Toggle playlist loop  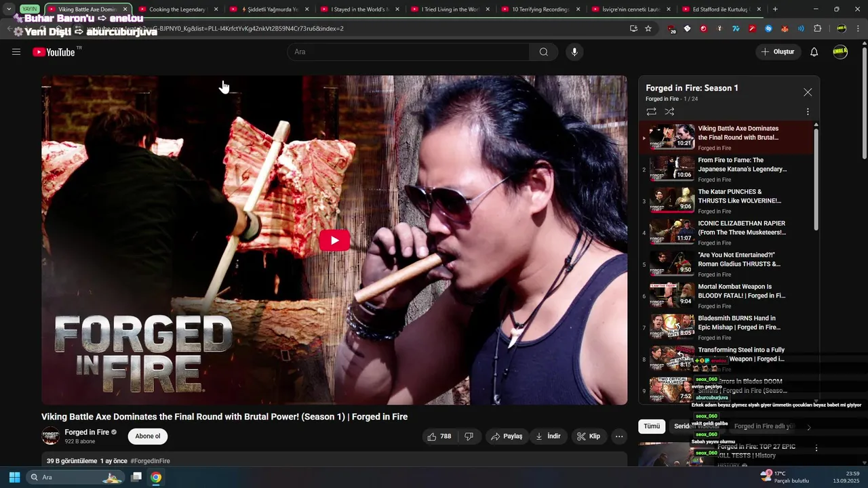[651, 112]
